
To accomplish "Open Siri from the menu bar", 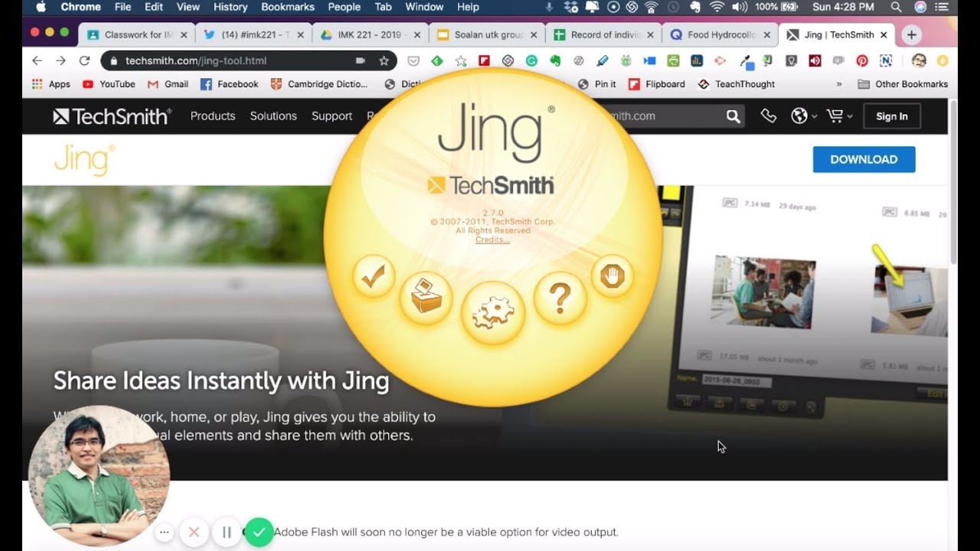I will click(x=920, y=7).
